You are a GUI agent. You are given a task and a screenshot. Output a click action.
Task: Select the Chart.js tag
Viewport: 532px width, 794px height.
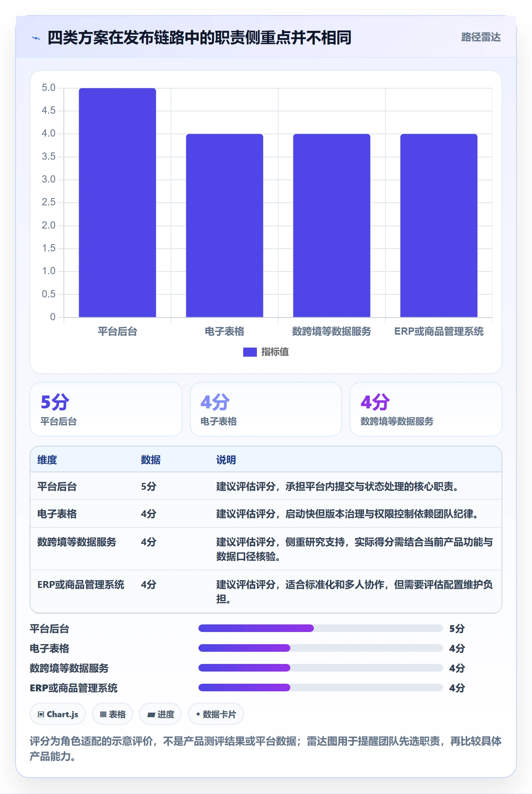click(58, 714)
